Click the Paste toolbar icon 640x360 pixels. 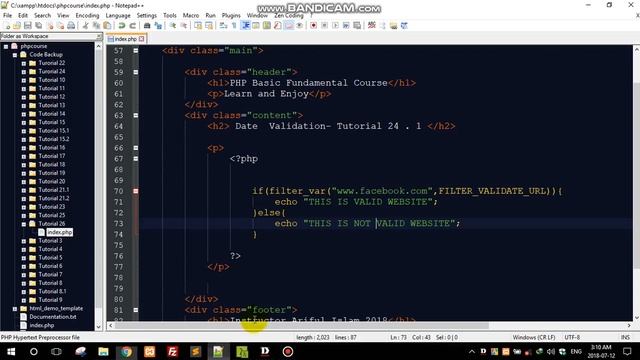point(107,26)
